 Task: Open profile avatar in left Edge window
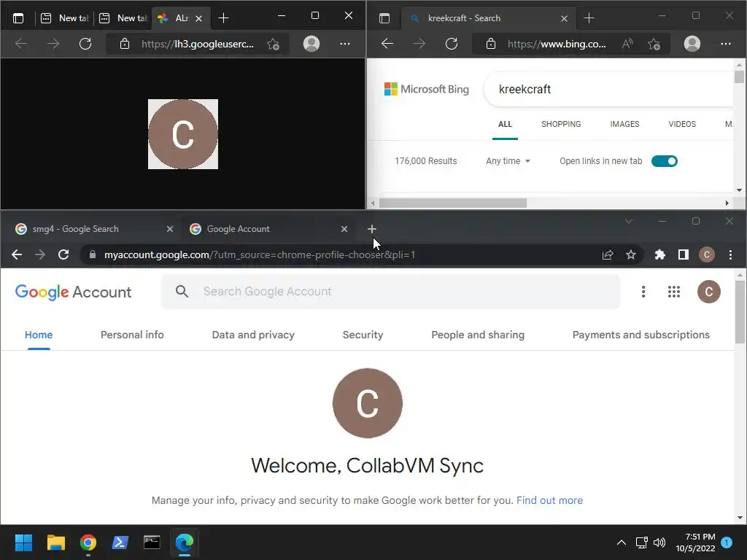[x=311, y=44]
